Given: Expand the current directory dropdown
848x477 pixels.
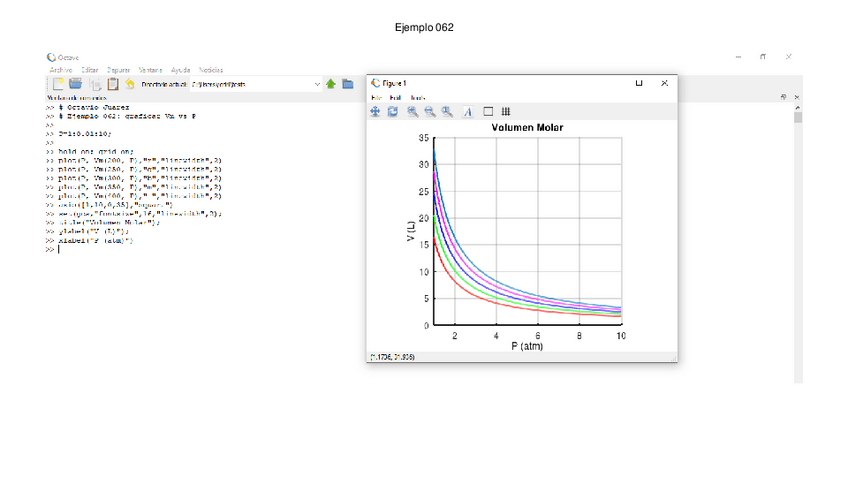Looking at the screenshot, I should click(317, 85).
